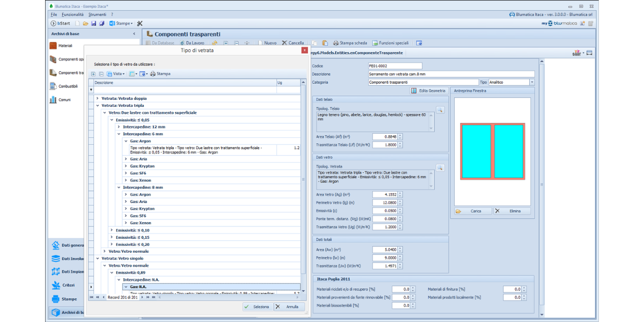Collapse the Gas: Argon tree node
Screen dimensions: 644x322
[126, 141]
